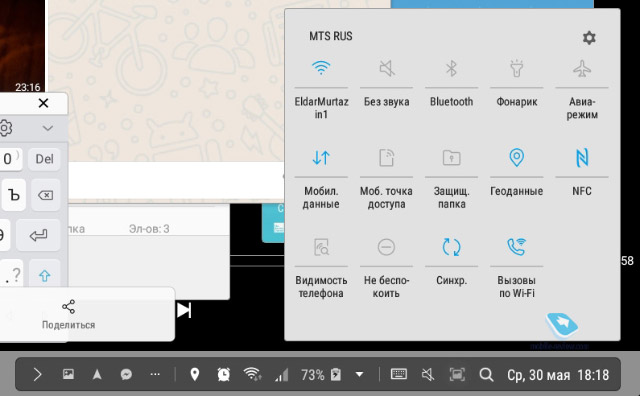The image size is (640, 396).
Task: Click the muted speaker taskbar icon
Action: point(428,374)
